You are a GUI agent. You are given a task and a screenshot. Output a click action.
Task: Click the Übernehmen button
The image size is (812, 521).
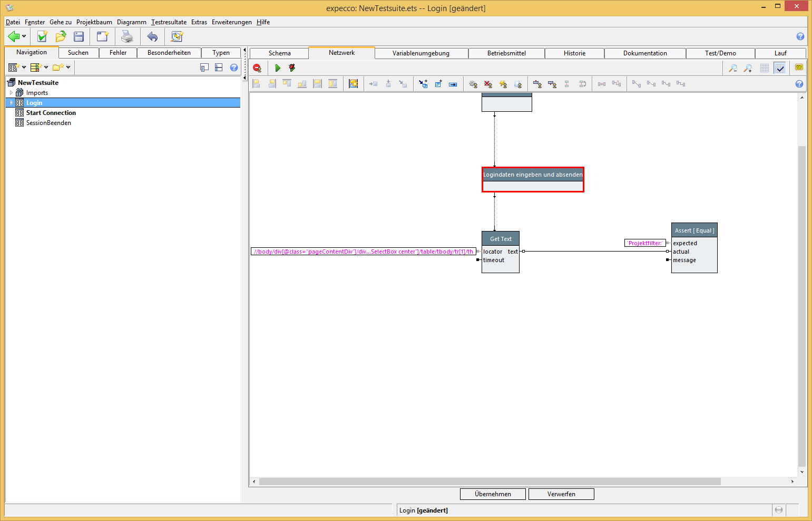click(493, 494)
